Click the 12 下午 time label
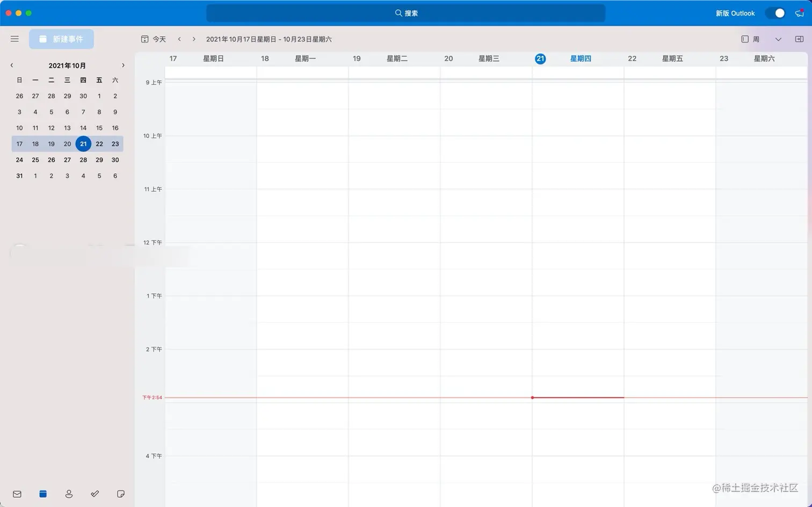 coord(153,243)
